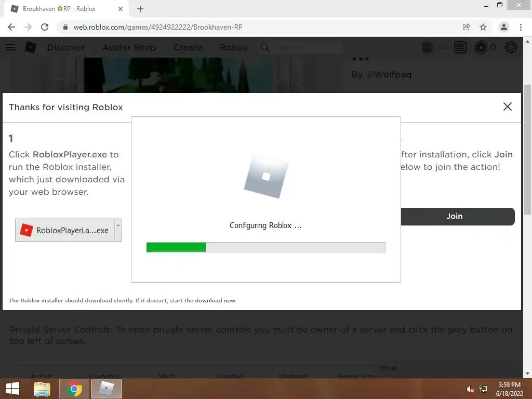Open the avatar profile icon in the navbar

pyautogui.click(x=428, y=47)
